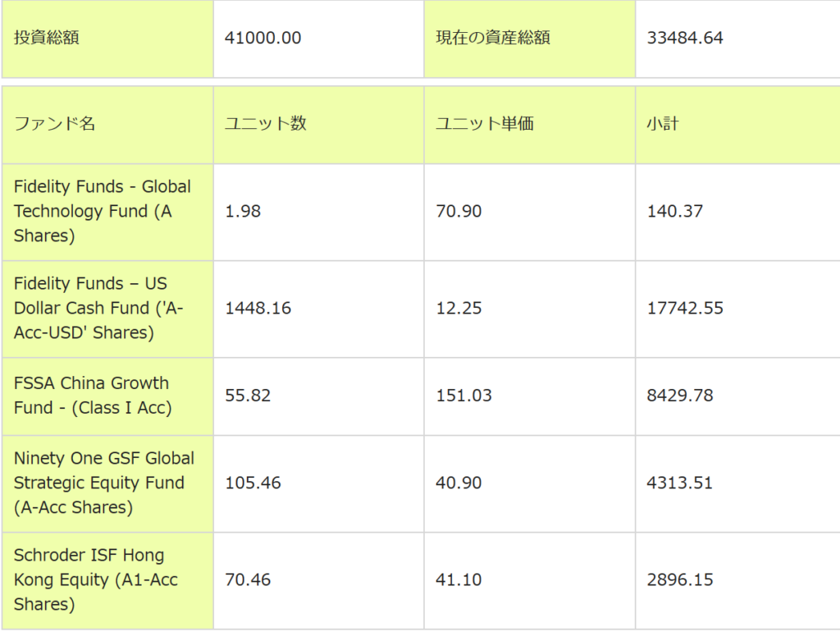Screen dimensions: 840x632
Task: Select FSSA China Growth Fund name
Action: tap(92, 395)
